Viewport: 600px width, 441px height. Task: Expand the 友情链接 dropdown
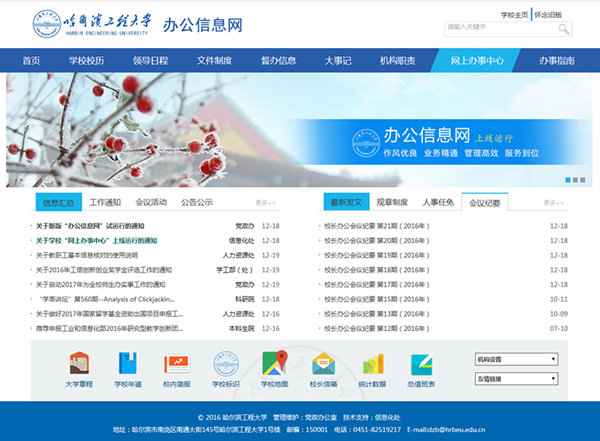tap(516, 378)
